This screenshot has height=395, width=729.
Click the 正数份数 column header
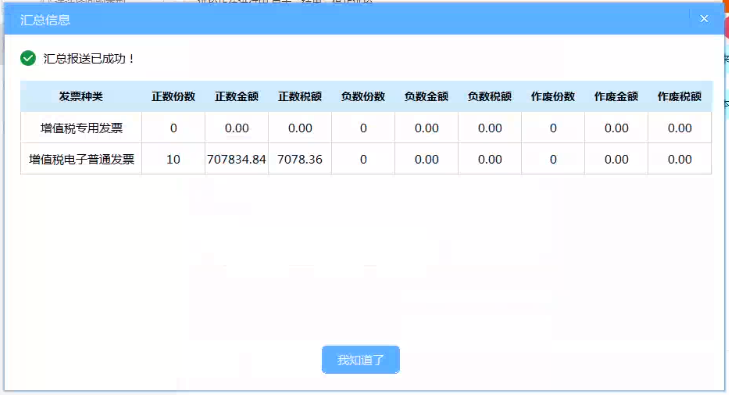pyautogui.click(x=173, y=97)
